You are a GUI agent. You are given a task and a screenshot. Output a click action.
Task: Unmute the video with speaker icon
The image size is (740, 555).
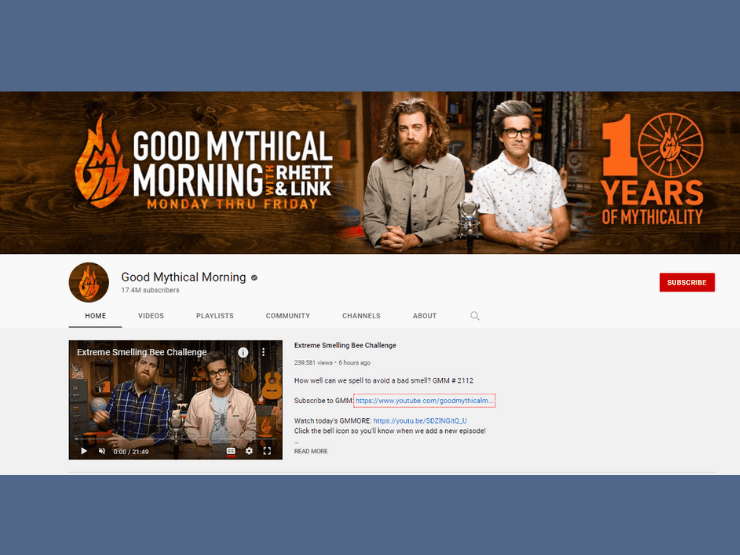click(101, 451)
